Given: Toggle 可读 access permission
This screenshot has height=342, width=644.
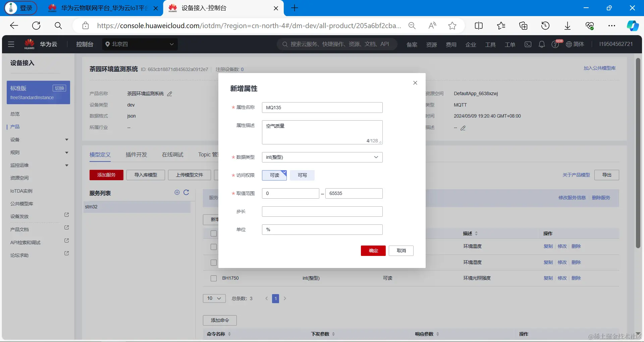Looking at the screenshot, I should (274, 175).
